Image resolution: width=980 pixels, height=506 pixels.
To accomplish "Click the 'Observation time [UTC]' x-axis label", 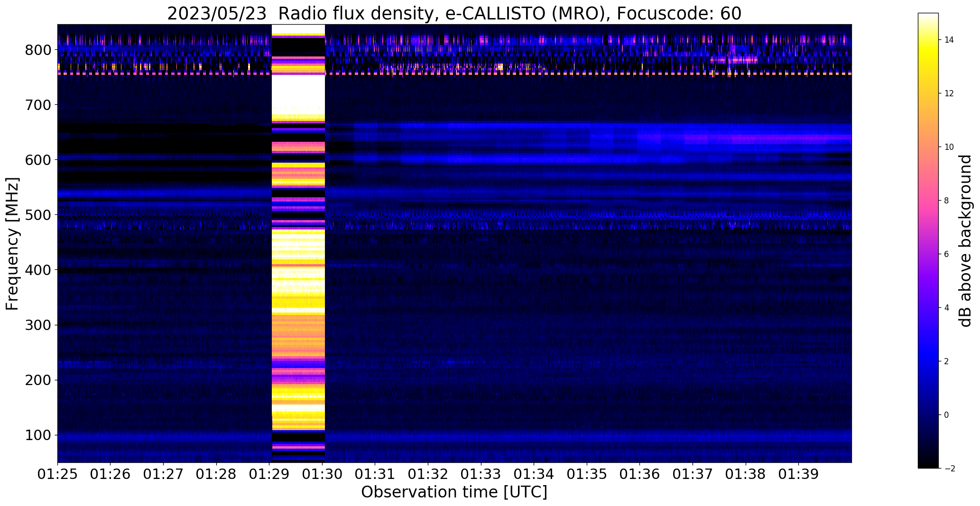I will pyautogui.click(x=454, y=492).
